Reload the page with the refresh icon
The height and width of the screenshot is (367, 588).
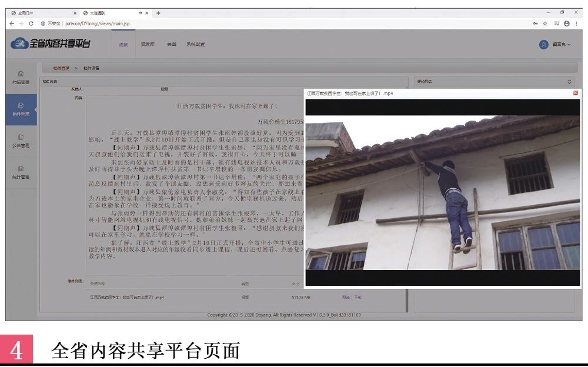point(31,24)
